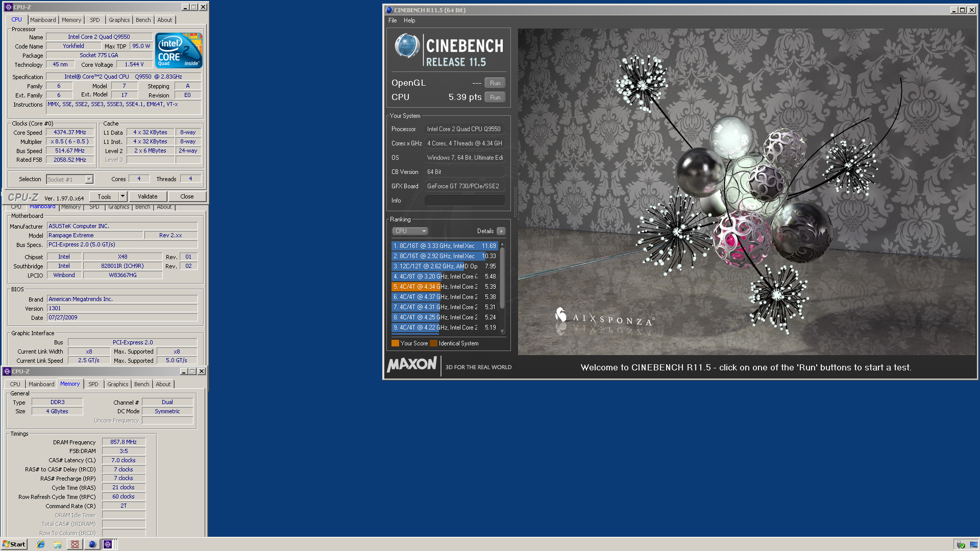Click the Core Voltage value 1.544 V
This screenshot has width=980, height=551.
tap(134, 64)
